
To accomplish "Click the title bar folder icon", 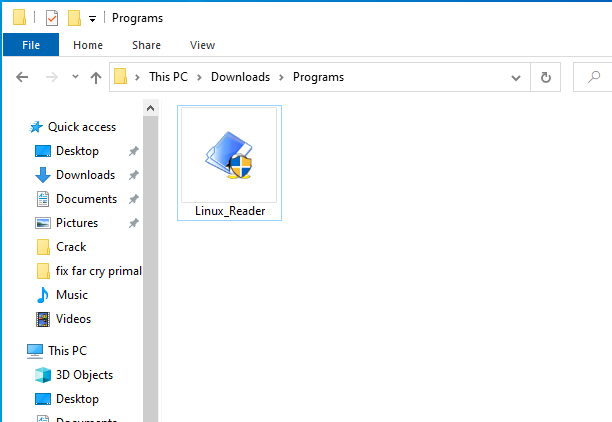I will (x=19, y=18).
